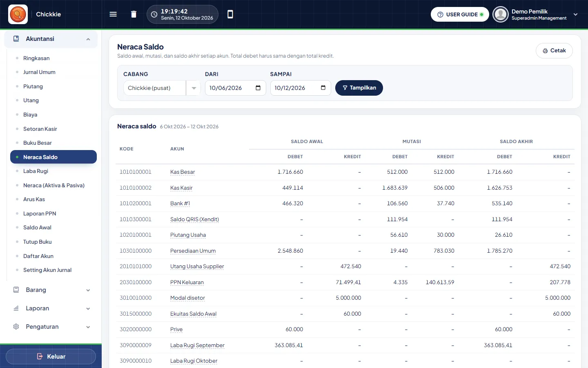Go to Setting Akun Jurnal
Screen dimensions: 588x368
[47, 270]
